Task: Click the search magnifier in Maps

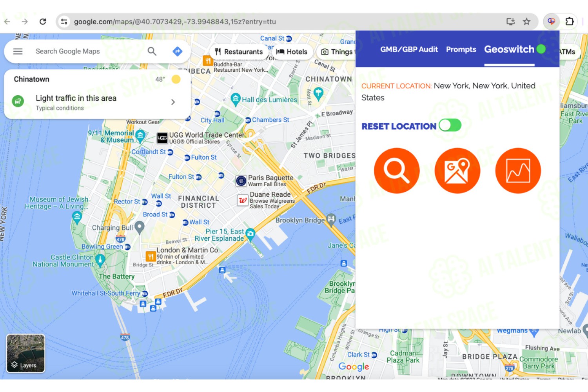Action: (152, 51)
